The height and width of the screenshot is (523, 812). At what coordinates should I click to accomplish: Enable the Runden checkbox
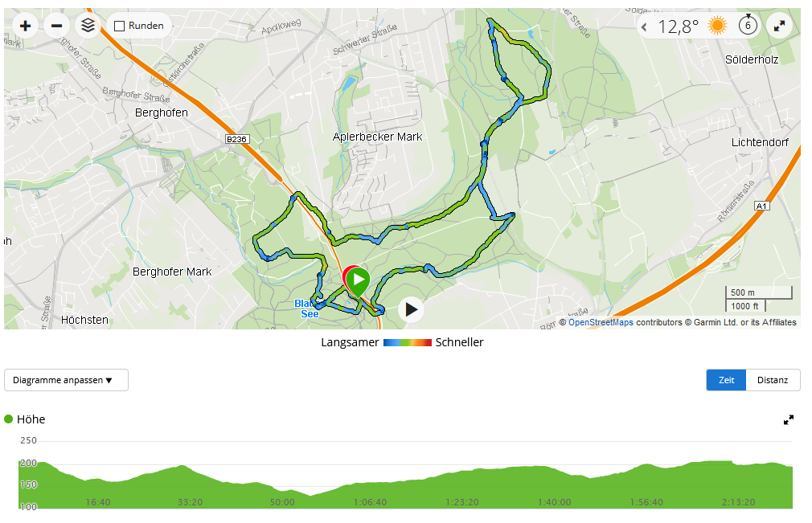[x=119, y=26]
